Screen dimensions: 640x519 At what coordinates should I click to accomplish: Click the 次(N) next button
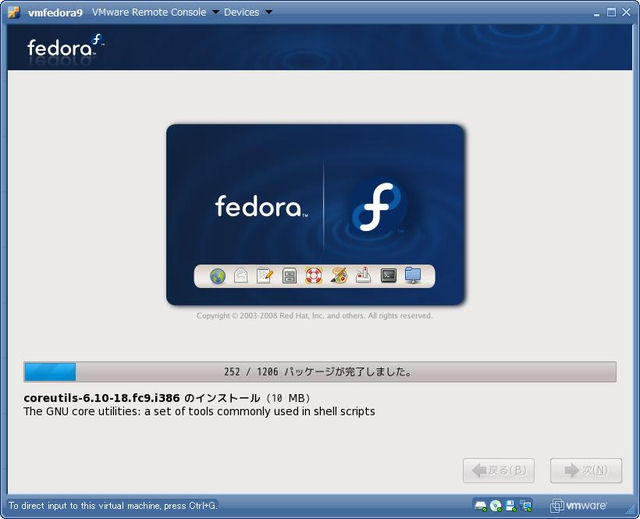click(x=586, y=470)
